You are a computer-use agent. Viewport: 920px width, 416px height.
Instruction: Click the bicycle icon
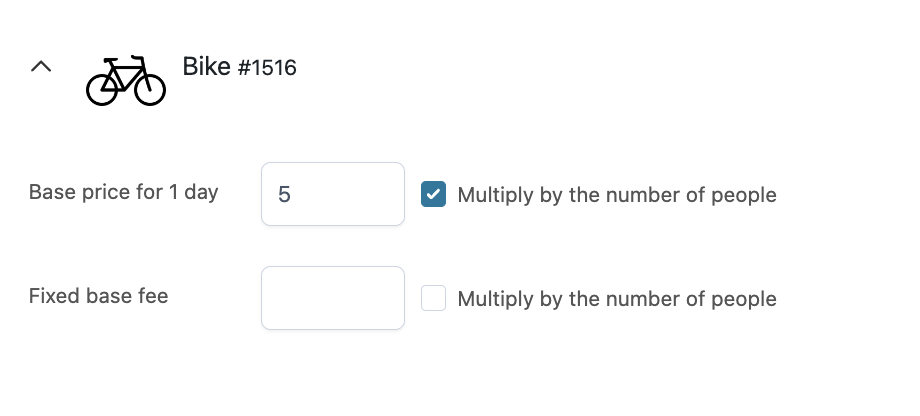tap(126, 80)
